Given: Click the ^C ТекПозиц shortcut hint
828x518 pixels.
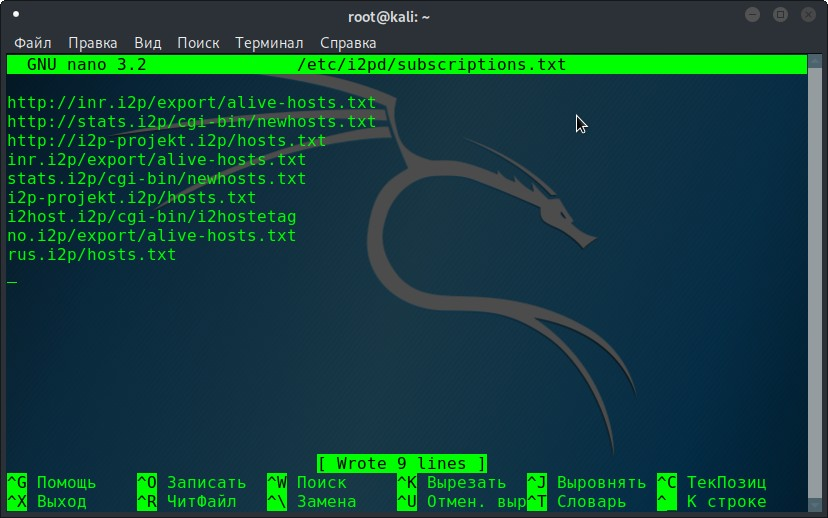Looking at the screenshot, I should click(x=711, y=483).
